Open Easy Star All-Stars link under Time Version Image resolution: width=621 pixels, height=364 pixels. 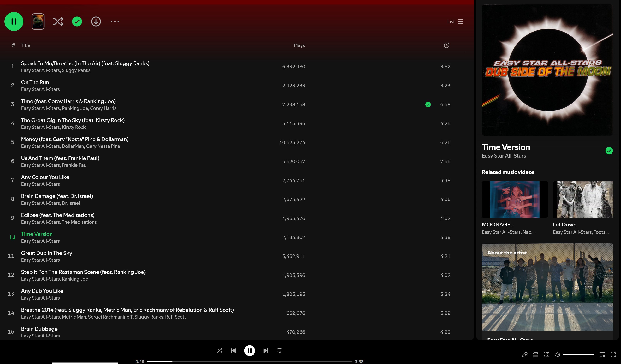click(504, 156)
